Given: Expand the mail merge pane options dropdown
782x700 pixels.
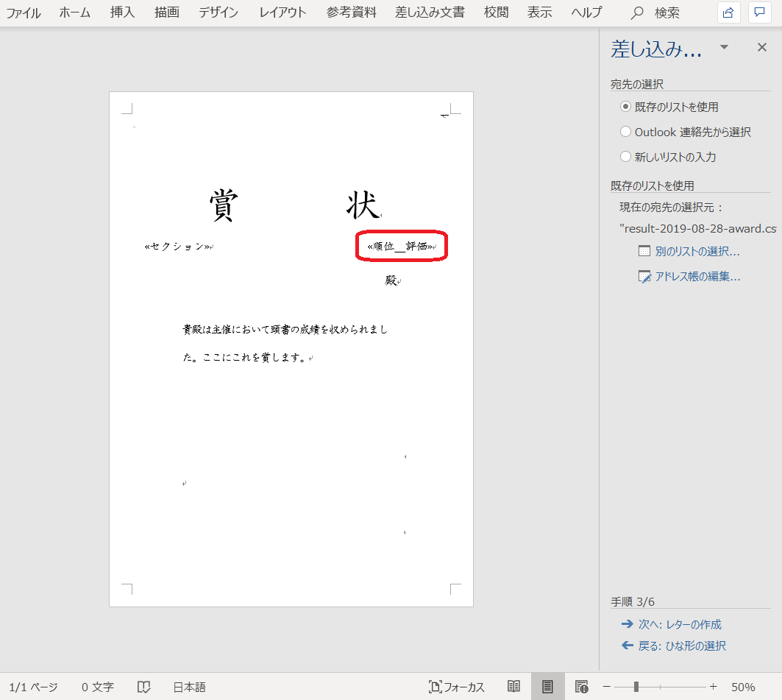Looking at the screenshot, I should click(724, 47).
